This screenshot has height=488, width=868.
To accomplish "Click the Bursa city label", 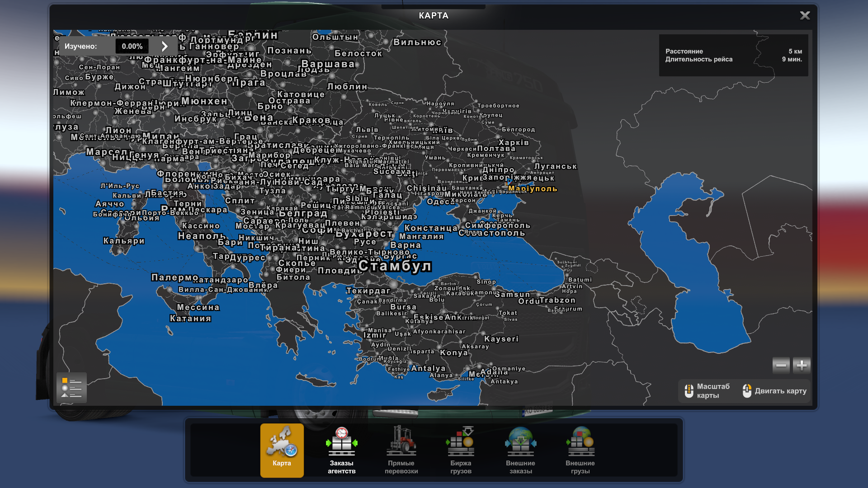I will [403, 307].
